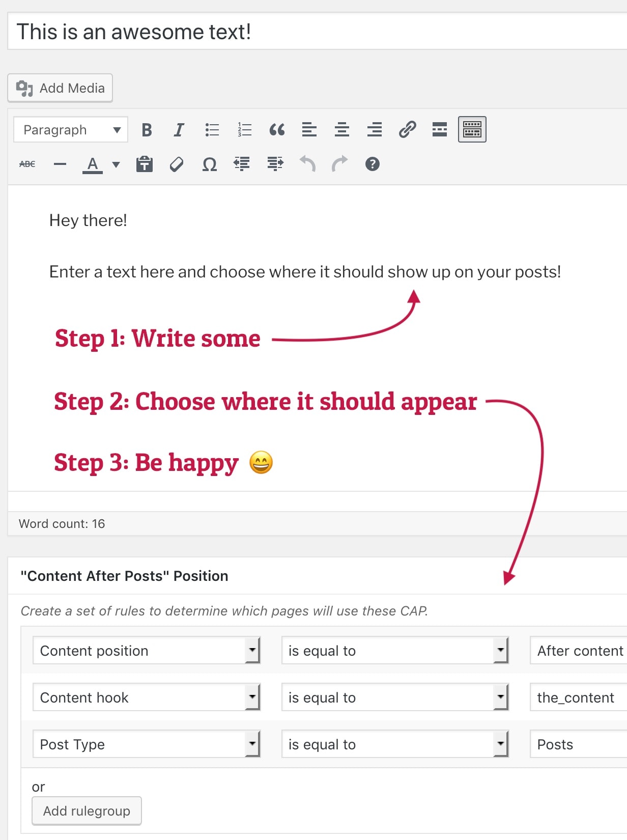627x840 pixels.
Task: Toggle strikethrough formatting
Action: click(27, 164)
